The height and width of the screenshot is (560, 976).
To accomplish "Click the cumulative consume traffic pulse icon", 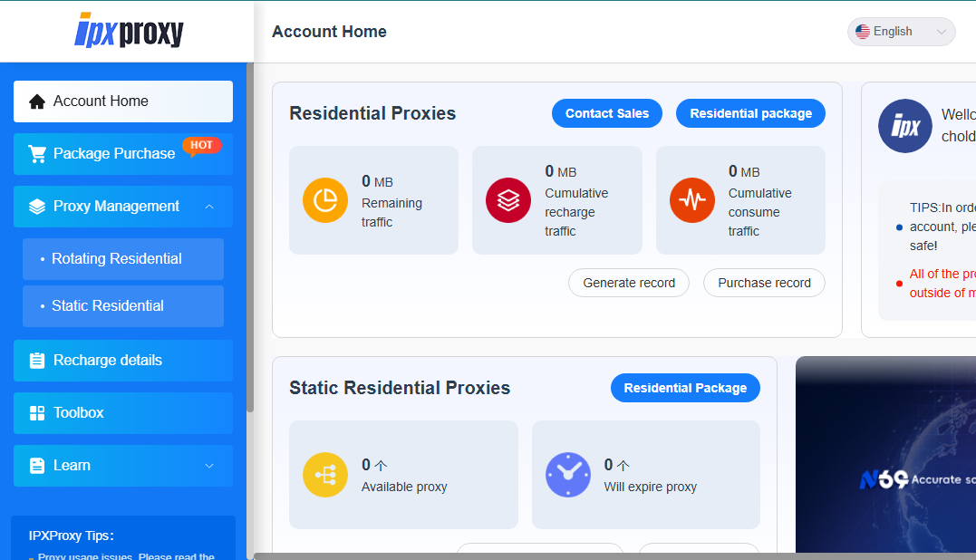I will [x=692, y=200].
